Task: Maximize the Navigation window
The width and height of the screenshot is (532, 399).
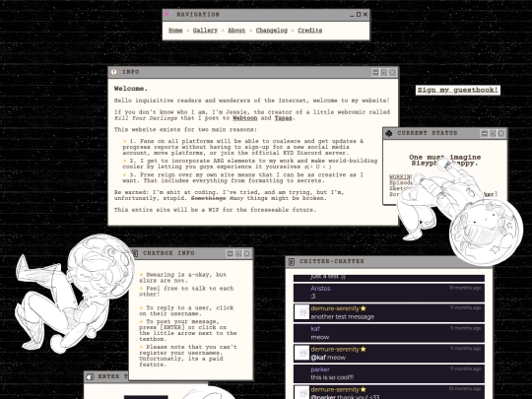Action: tap(359, 14)
